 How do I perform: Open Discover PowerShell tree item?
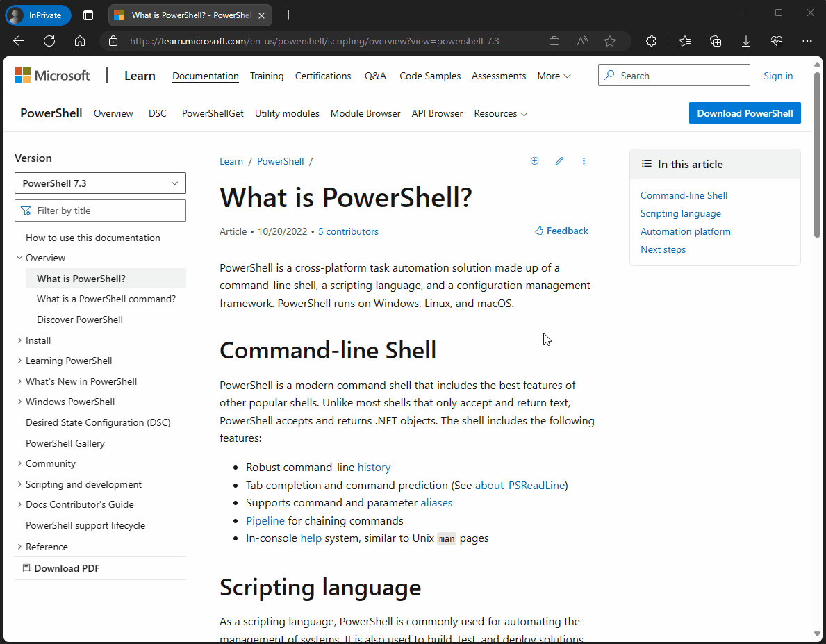pos(80,320)
